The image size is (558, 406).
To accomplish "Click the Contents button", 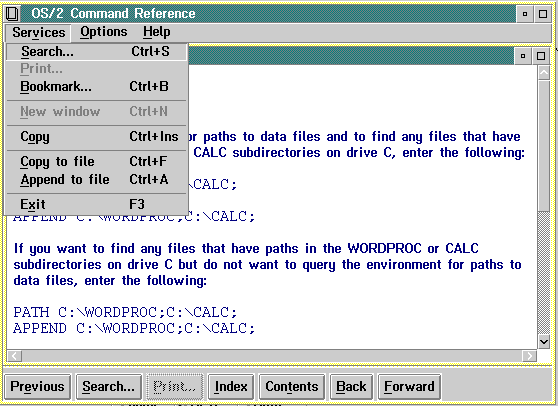I will 292,386.
